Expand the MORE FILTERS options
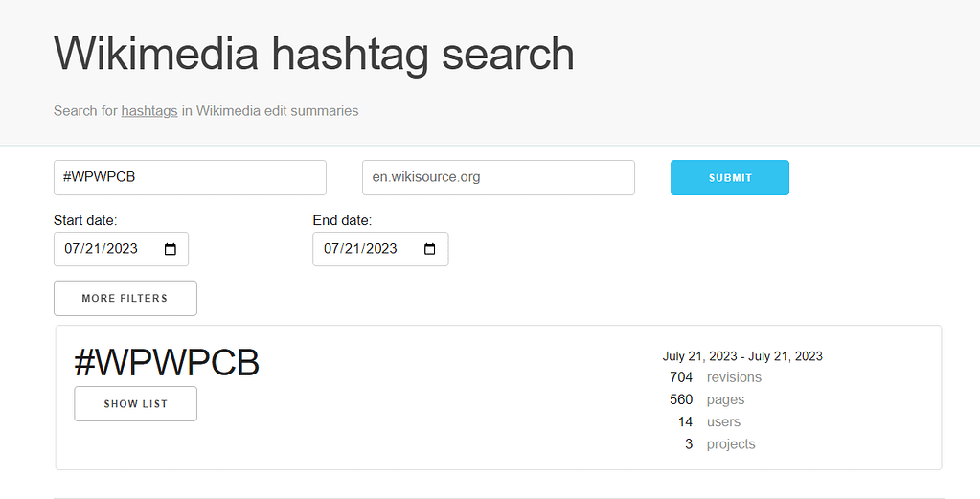The image size is (980, 499). [x=125, y=298]
